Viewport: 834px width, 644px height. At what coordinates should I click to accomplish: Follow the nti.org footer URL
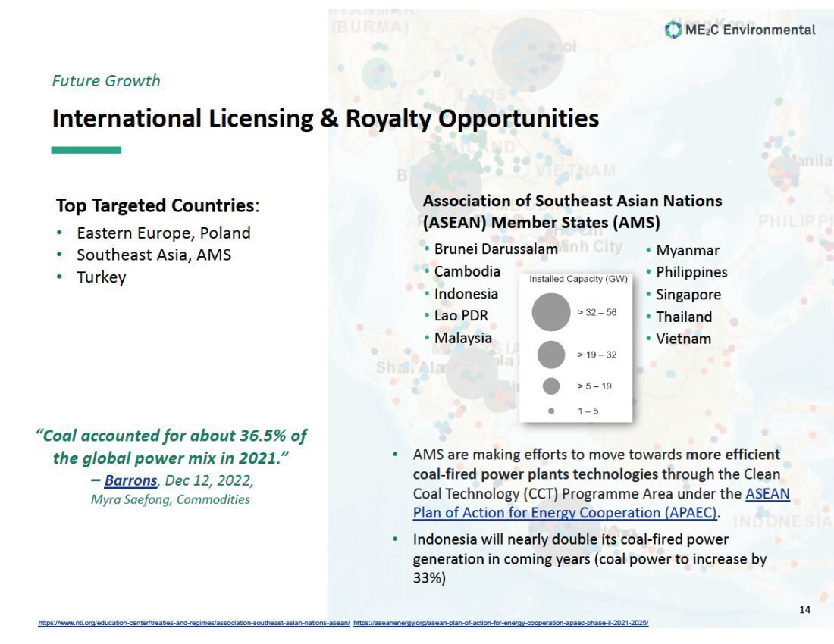pyautogui.click(x=194, y=623)
